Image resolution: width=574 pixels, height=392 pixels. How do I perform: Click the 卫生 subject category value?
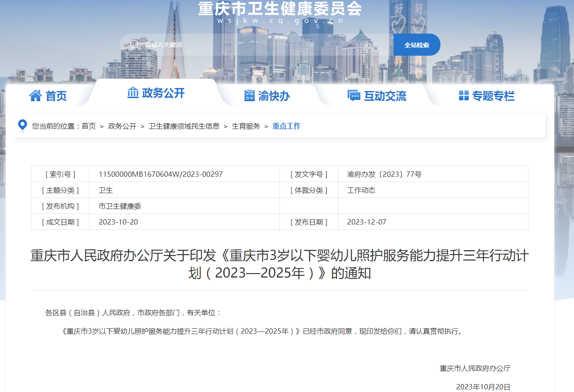point(106,190)
